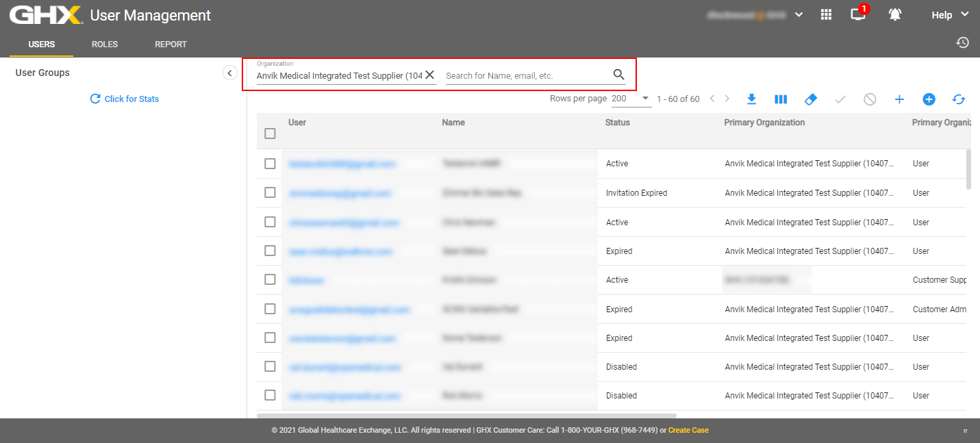The height and width of the screenshot is (443, 980).
Task: Open the column chooser icon
Action: click(x=781, y=99)
